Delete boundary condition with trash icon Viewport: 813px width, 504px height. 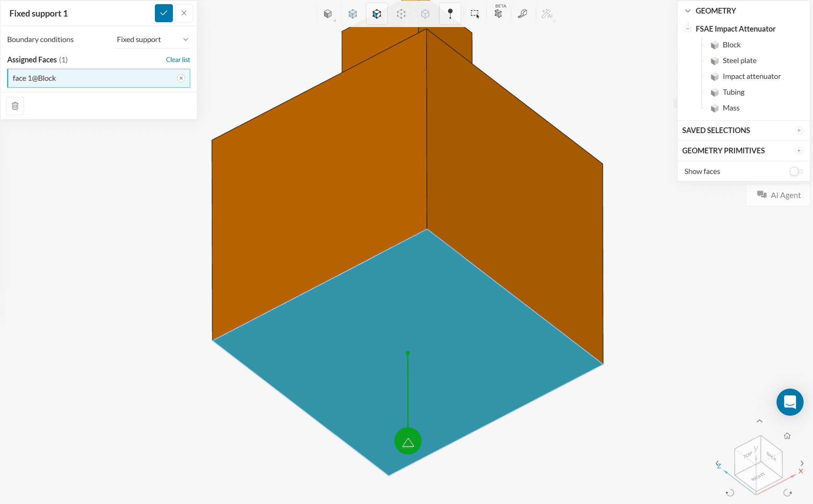click(x=15, y=106)
